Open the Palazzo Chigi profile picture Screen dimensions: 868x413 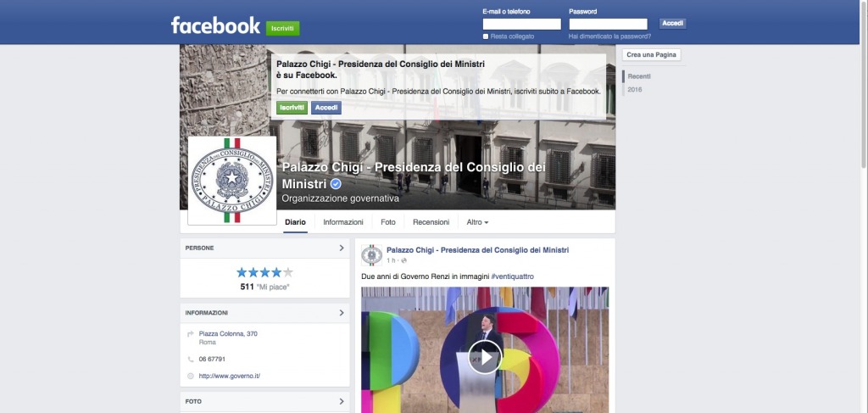pos(232,181)
